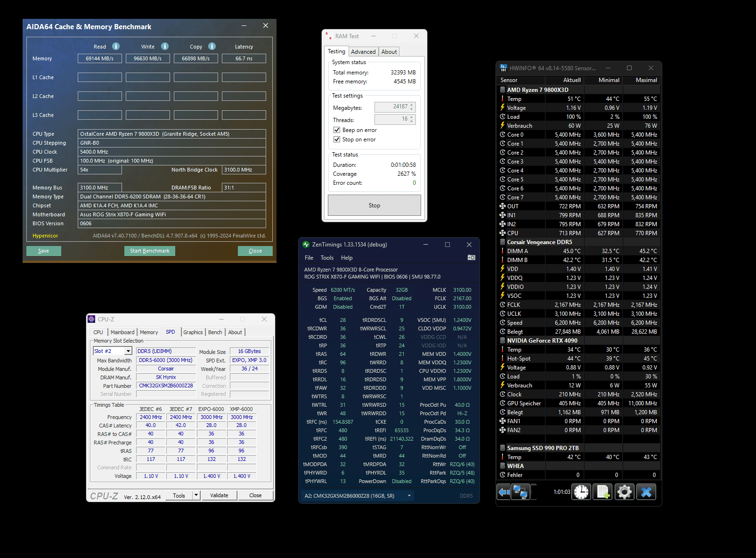
Task: Click the Read info icon in AIDA64
Action: coord(116,46)
